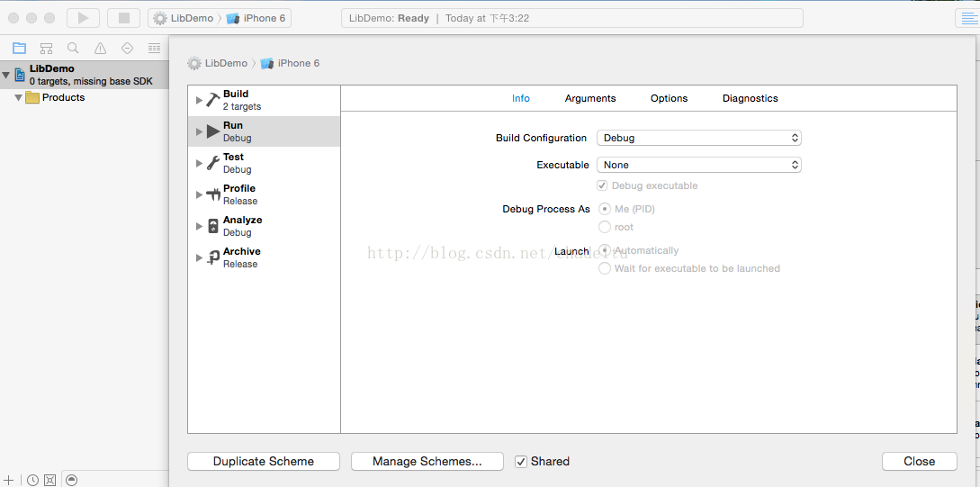Click the Run (play) toolbar button

tap(83, 18)
